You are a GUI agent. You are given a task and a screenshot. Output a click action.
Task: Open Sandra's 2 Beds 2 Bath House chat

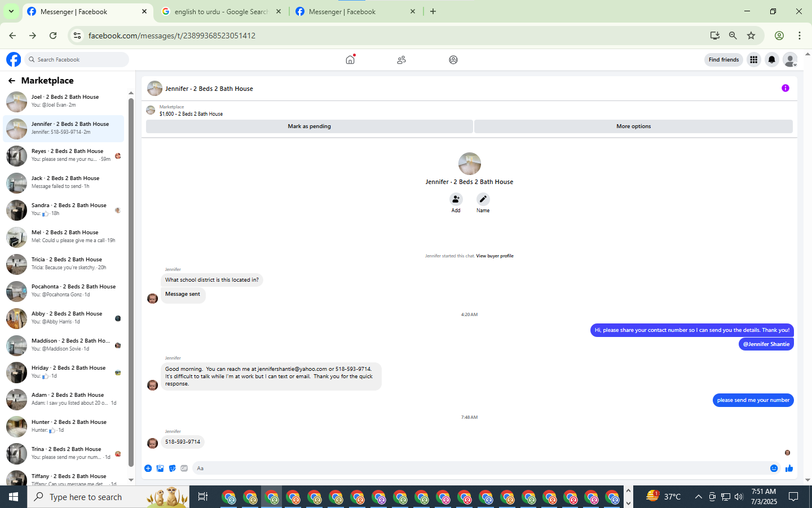[64, 210]
